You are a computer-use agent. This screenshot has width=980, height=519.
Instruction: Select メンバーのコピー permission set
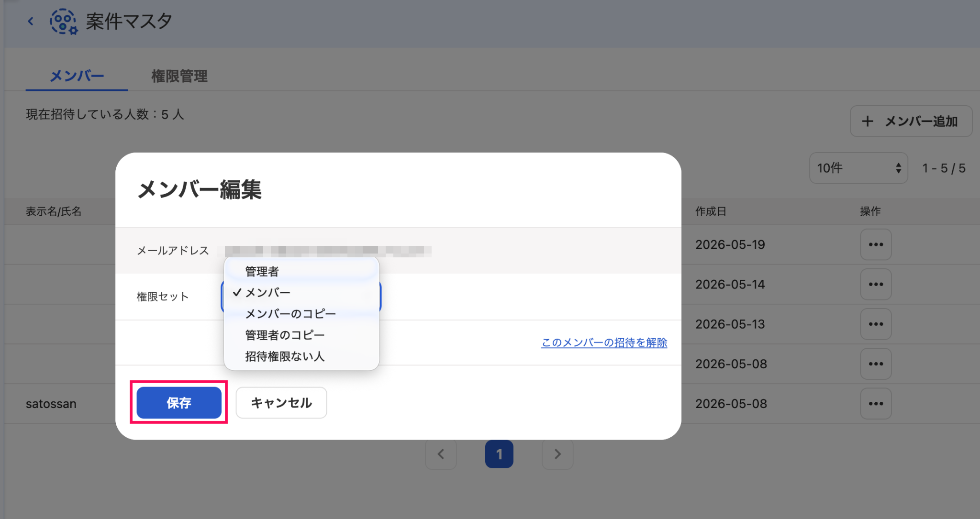click(301, 314)
